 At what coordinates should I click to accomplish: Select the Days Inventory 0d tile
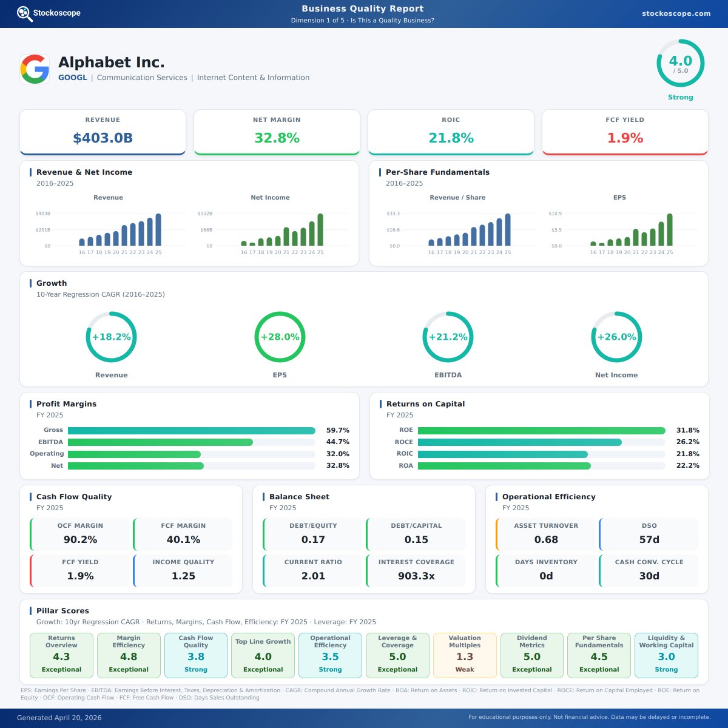[545, 570]
